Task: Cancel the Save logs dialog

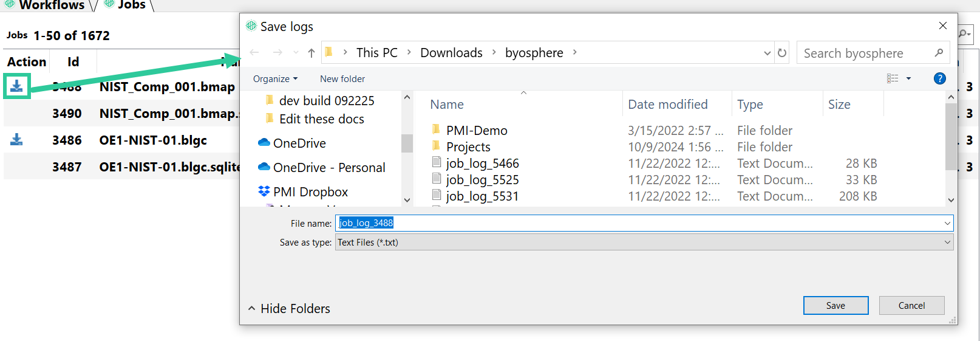Action: (x=911, y=306)
